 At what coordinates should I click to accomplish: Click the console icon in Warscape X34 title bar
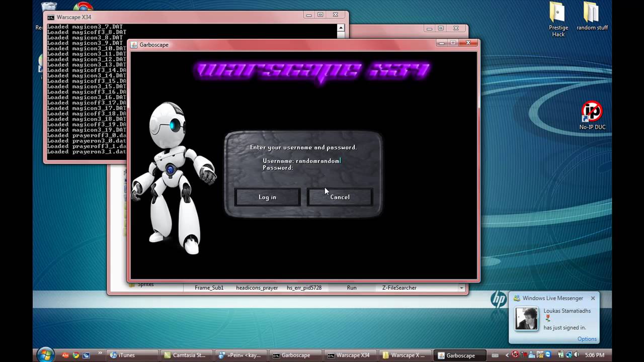pos(51,17)
